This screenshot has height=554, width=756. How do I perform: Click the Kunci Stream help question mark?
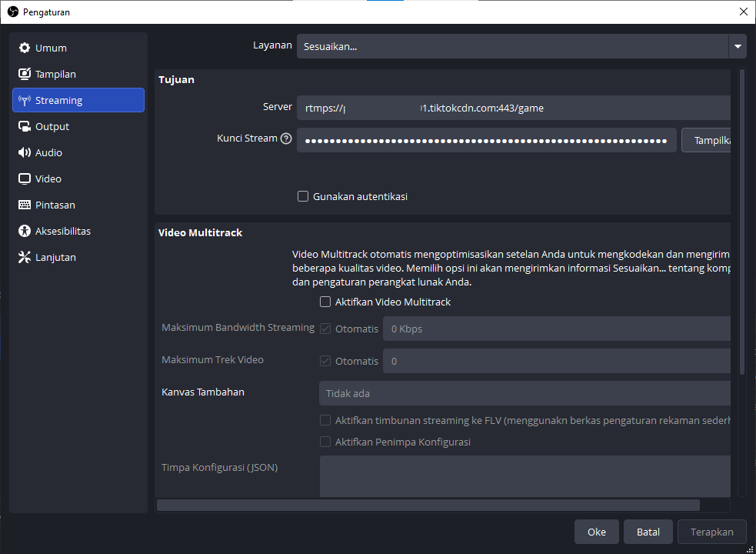[286, 138]
